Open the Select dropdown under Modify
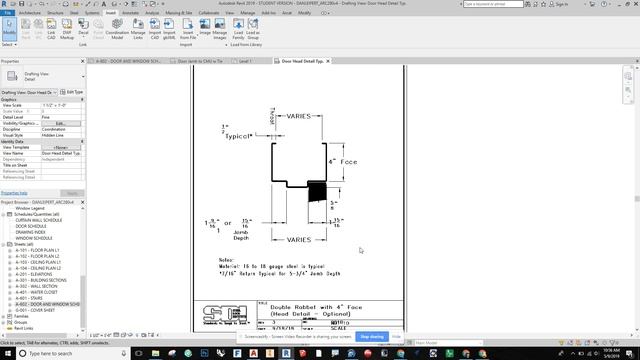640x360 pixels. (9, 44)
